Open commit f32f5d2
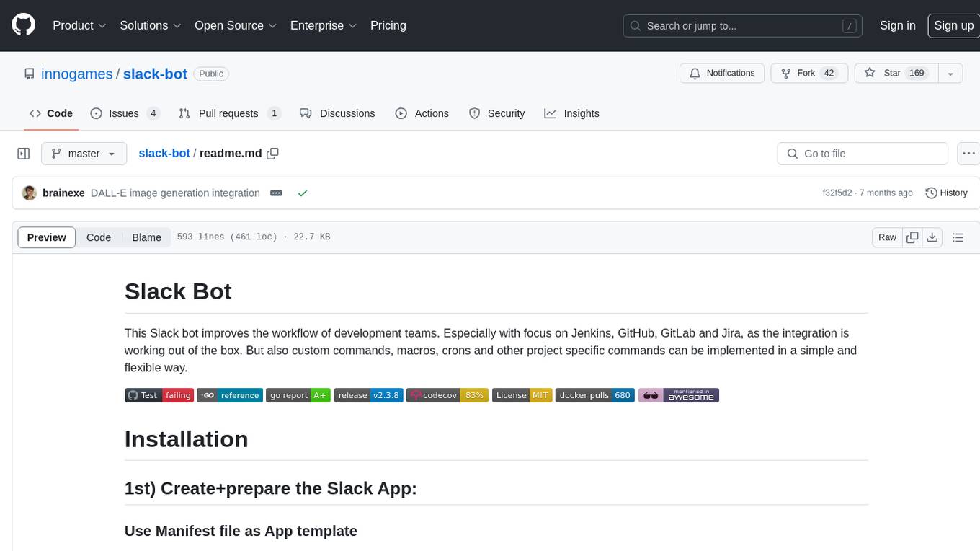This screenshot has width=980, height=551. [x=837, y=193]
